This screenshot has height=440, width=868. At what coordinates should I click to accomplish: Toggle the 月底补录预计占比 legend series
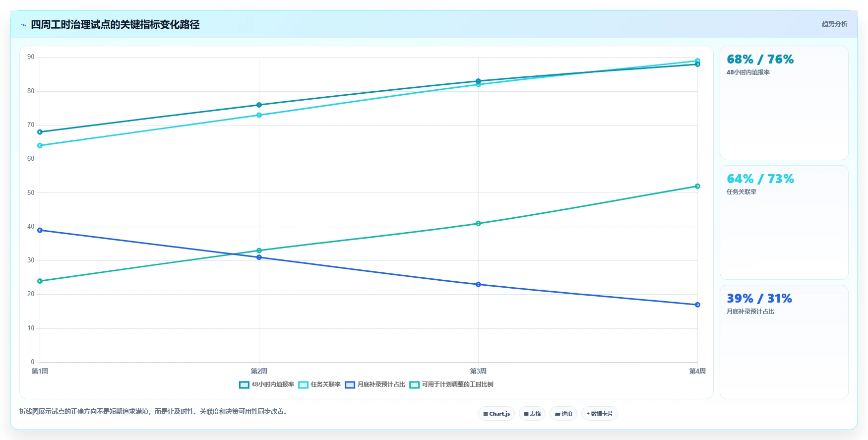(375, 384)
